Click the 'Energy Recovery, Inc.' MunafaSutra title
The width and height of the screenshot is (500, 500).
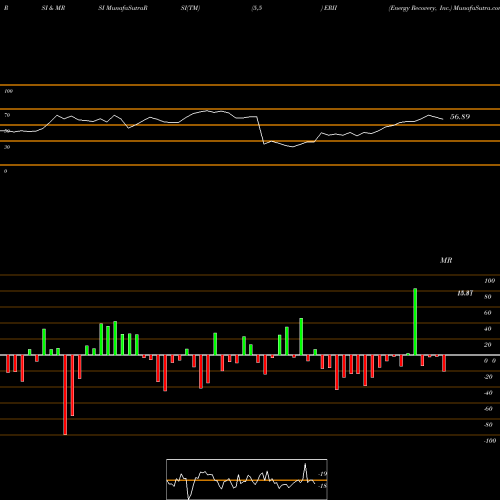444,8
